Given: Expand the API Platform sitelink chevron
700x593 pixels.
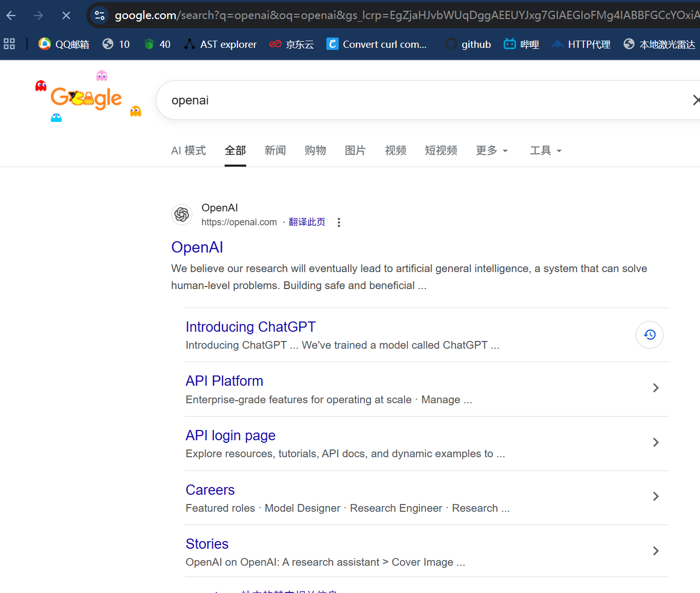Looking at the screenshot, I should [x=656, y=388].
